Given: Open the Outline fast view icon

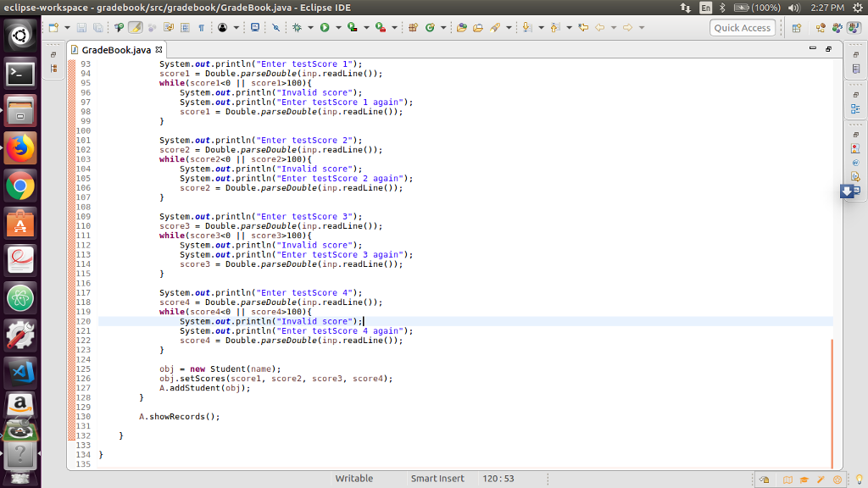Looking at the screenshot, I should 856,109.
